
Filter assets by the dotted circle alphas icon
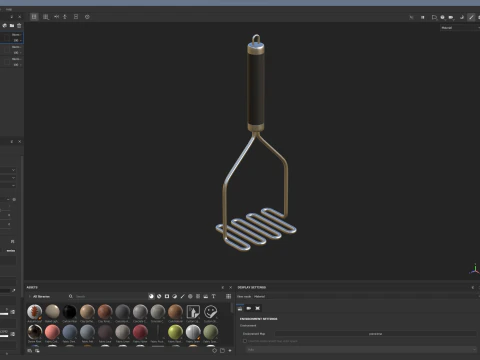(190, 296)
